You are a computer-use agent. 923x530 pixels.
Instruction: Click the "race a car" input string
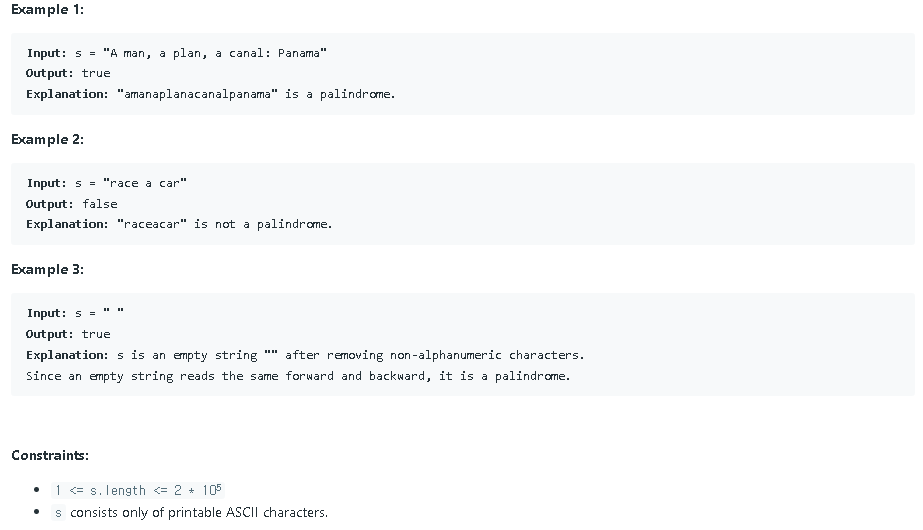pyautogui.click(x=144, y=183)
